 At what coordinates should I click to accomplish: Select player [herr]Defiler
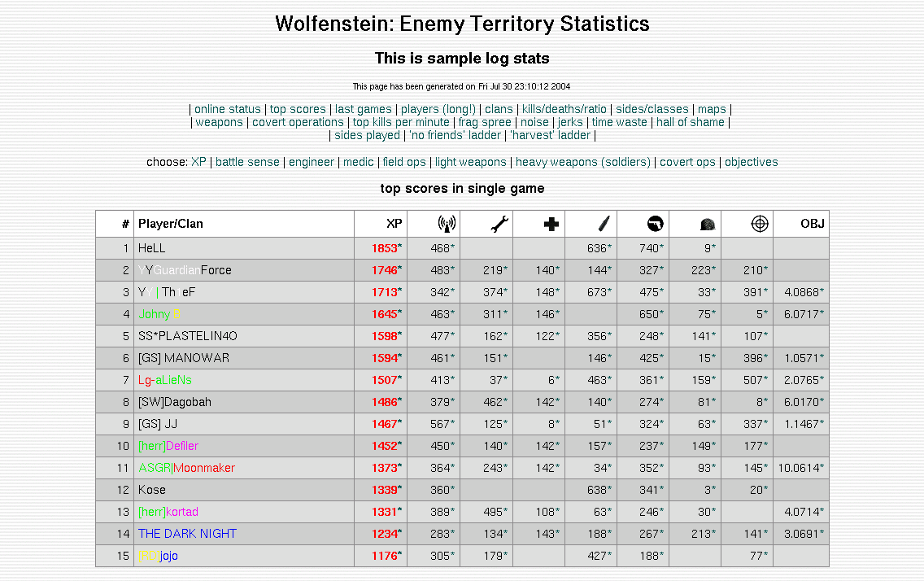pyautogui.click(x=168, y=446)
